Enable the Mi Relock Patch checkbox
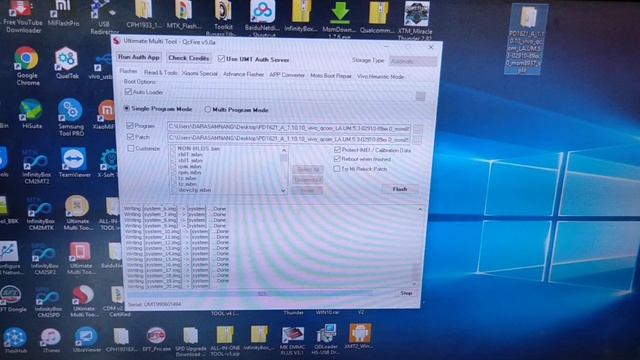The height and width of the screenshot is (360, 640). point(337,168)
